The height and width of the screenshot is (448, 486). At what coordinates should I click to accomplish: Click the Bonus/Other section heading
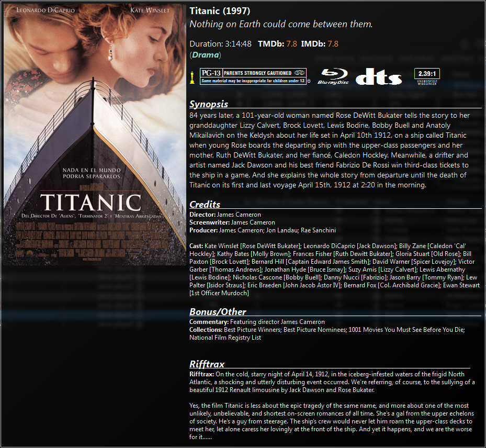(218, 311)
